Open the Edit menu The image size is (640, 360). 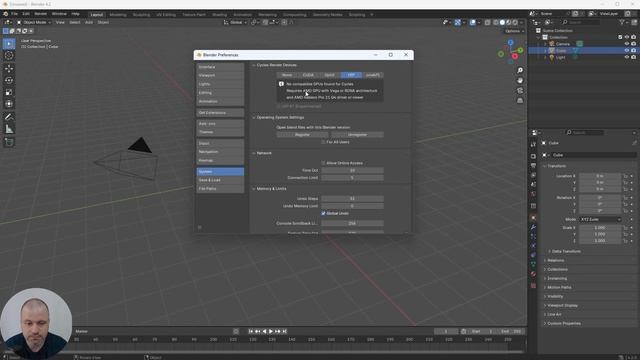click(x=26, y=14)
